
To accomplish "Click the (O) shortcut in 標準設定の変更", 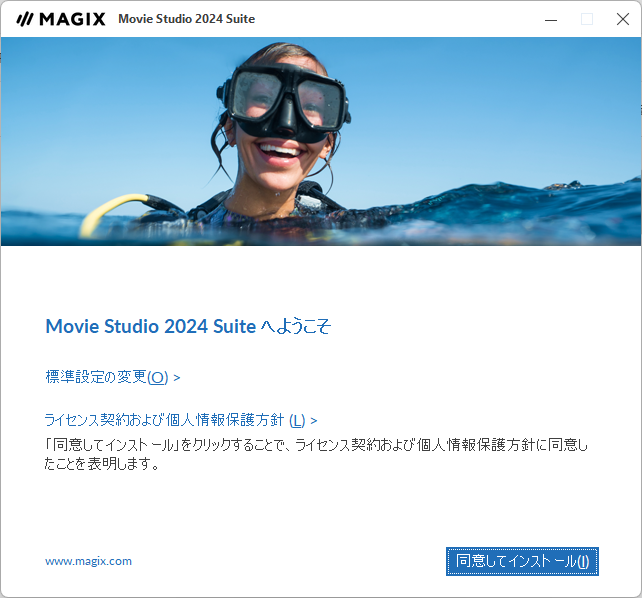I will (x=158, y=377).
